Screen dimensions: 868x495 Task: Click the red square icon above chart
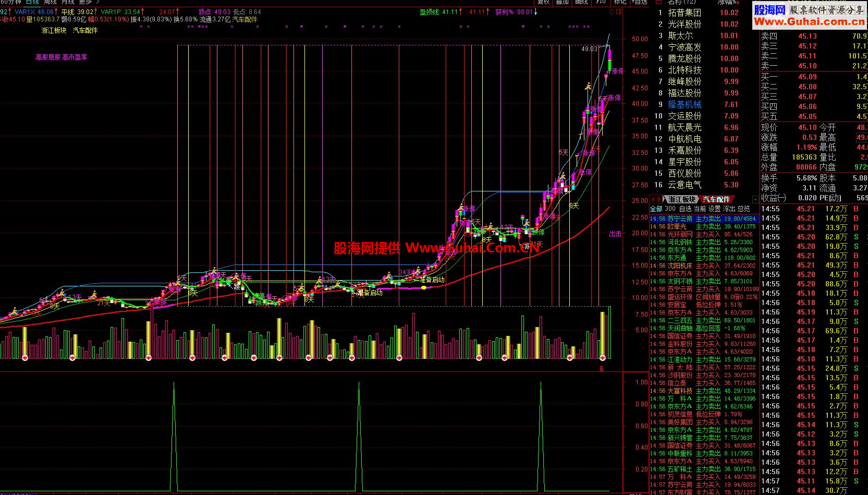click(619, 11)
